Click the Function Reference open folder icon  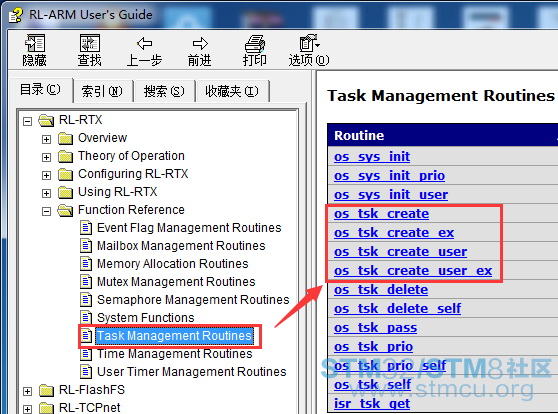(65, 210)
